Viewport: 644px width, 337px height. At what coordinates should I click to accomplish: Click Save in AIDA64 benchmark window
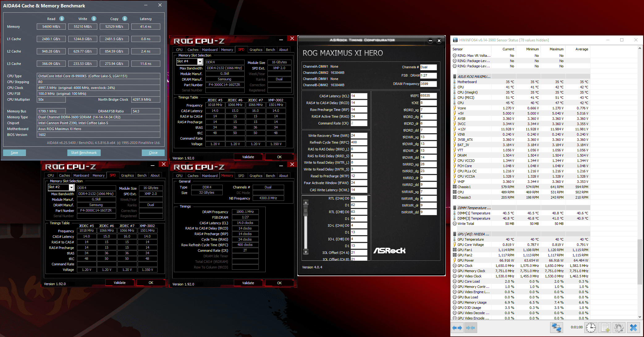[x=15, y=153]
